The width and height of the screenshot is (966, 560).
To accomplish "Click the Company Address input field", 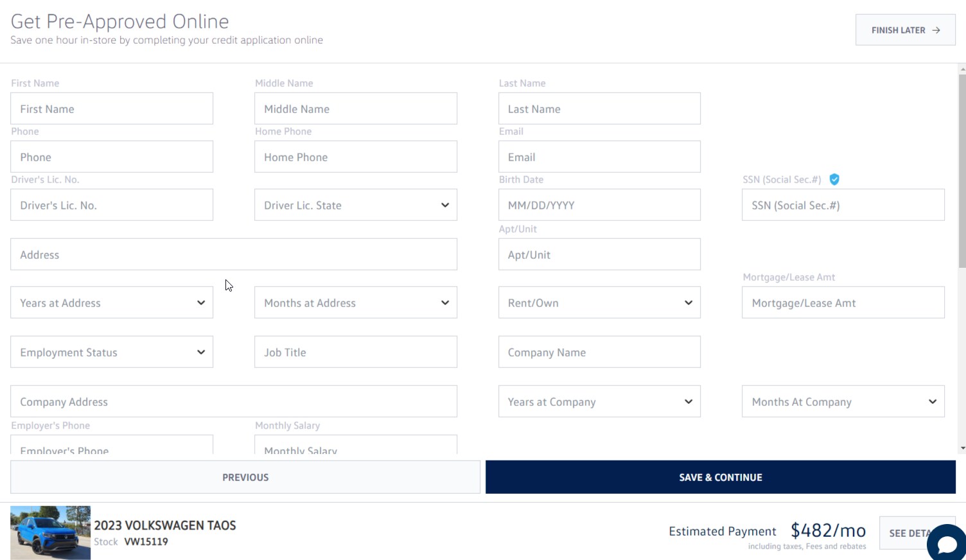I will pos(234,402).
